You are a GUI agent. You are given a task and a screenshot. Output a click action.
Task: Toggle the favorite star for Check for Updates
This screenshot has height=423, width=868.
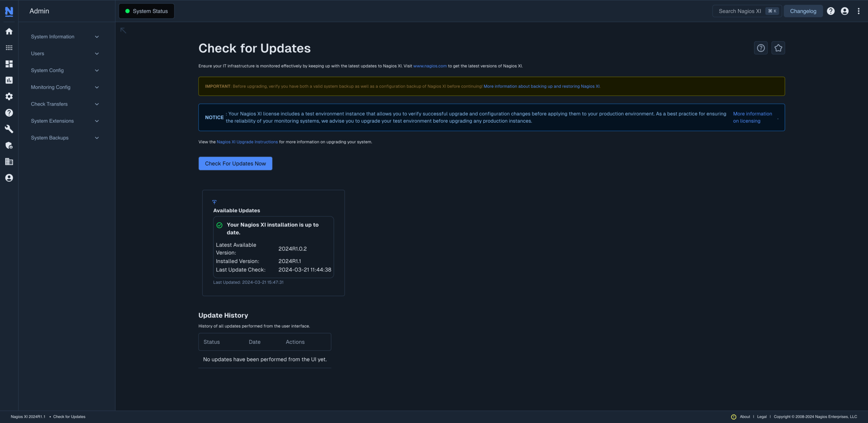click(778, 48)
